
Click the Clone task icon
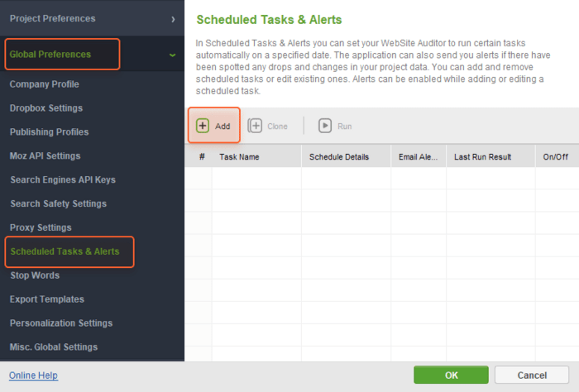[256, 126]
